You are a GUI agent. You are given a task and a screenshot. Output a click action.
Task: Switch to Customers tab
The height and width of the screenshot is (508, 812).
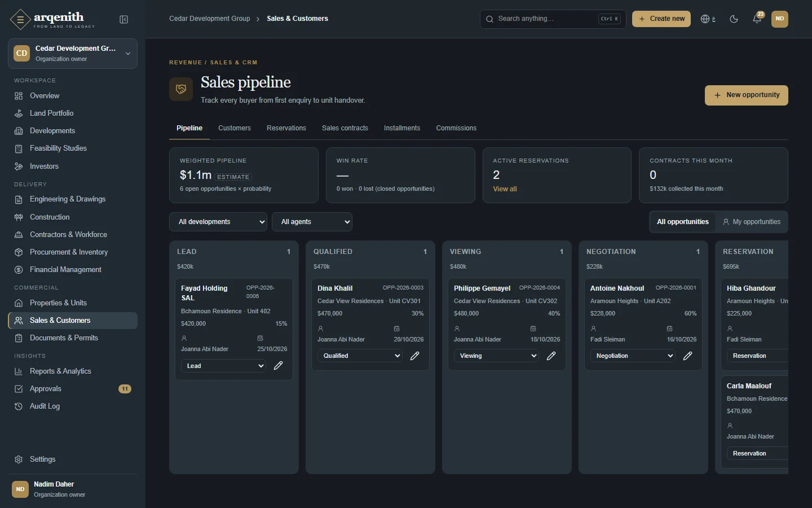[235, 128]
